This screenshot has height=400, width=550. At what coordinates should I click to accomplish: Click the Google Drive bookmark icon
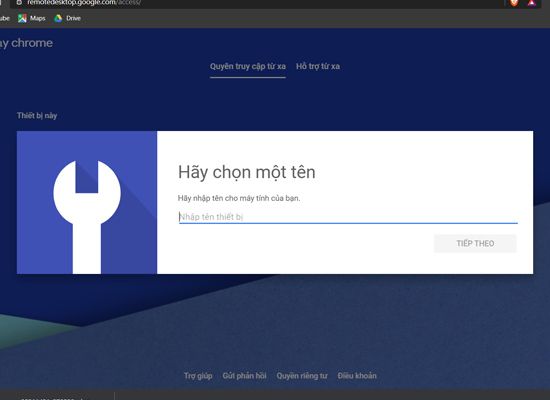(58, 18)
